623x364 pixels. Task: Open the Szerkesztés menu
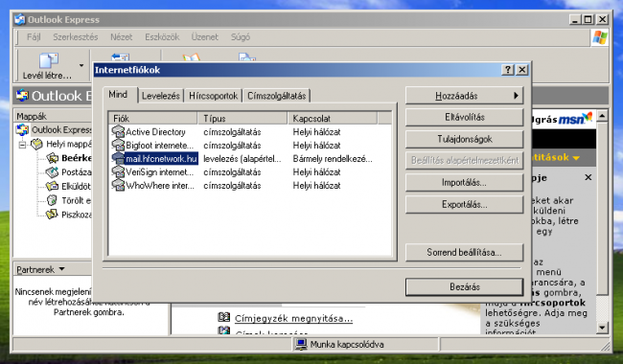tap(76, 37)
